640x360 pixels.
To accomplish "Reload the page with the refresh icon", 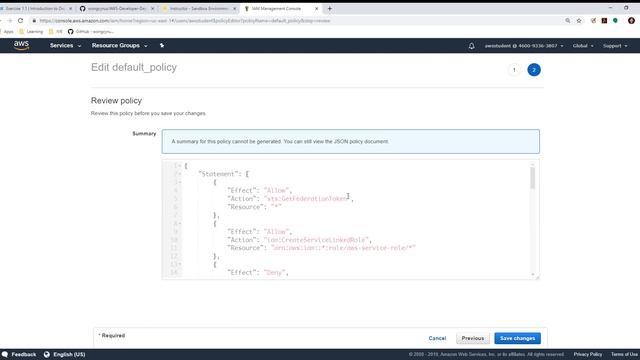I will click(x=20, y=20).
